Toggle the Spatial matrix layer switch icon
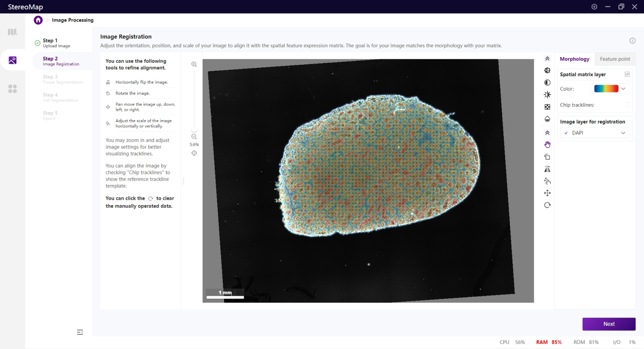The width and height of the screenshot is (644, 349). pyautogui.click(x=627, y=74)
